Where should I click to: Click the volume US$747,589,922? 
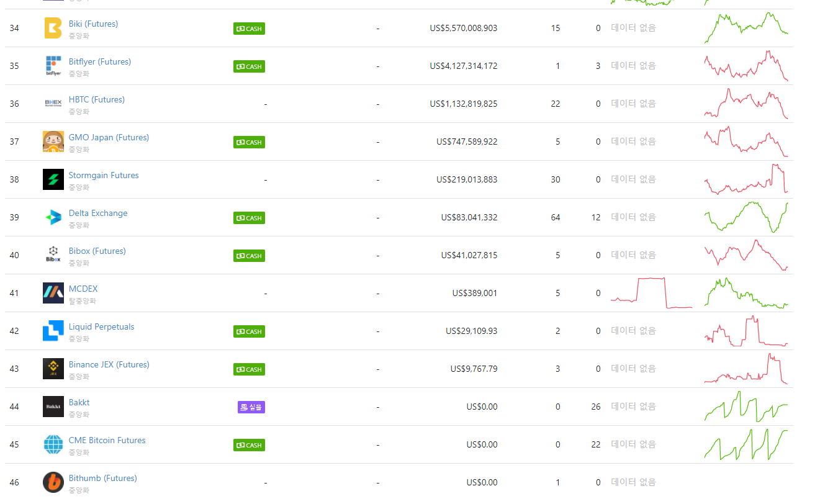click(467, 142)
